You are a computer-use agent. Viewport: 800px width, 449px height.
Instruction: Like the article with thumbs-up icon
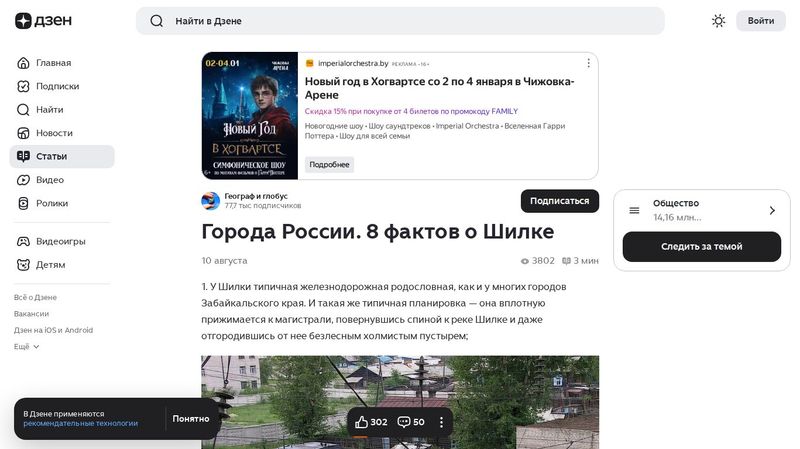click(x=362, y=422)
